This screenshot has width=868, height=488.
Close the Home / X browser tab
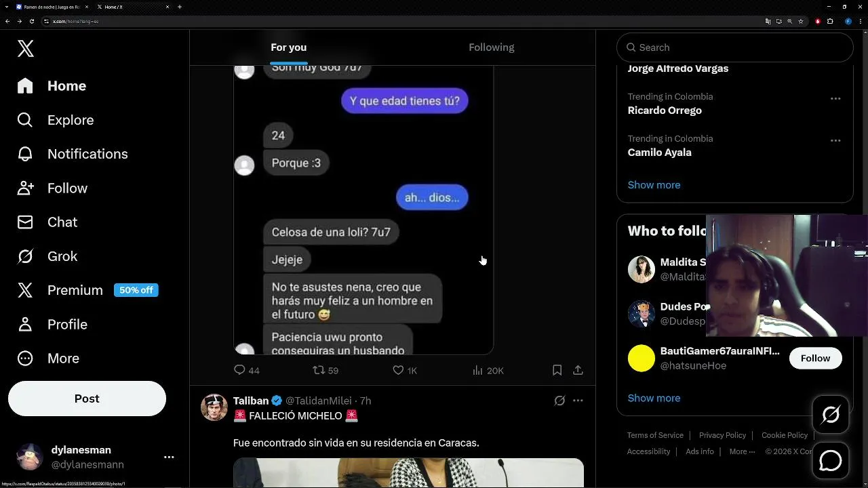(167, 7)
